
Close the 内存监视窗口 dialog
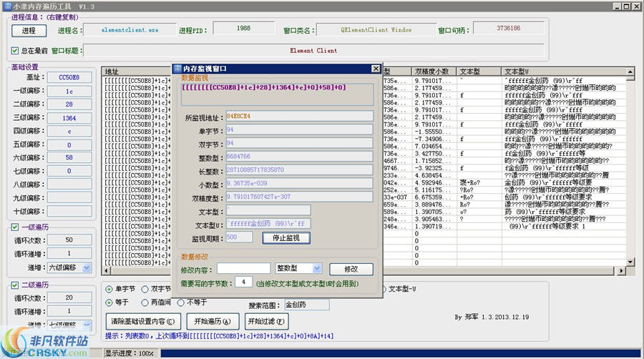point(376,69)
